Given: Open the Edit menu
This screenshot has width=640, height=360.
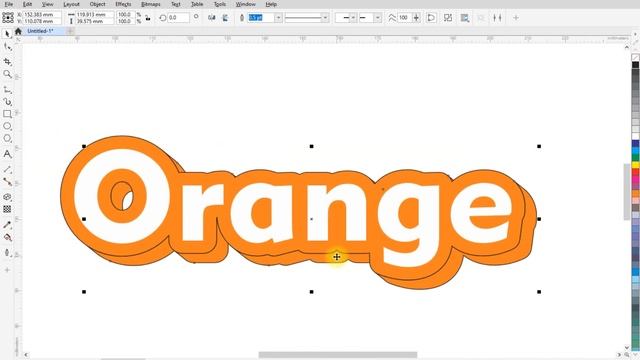Looking at the screenshot, I should [x=27, y=4].
